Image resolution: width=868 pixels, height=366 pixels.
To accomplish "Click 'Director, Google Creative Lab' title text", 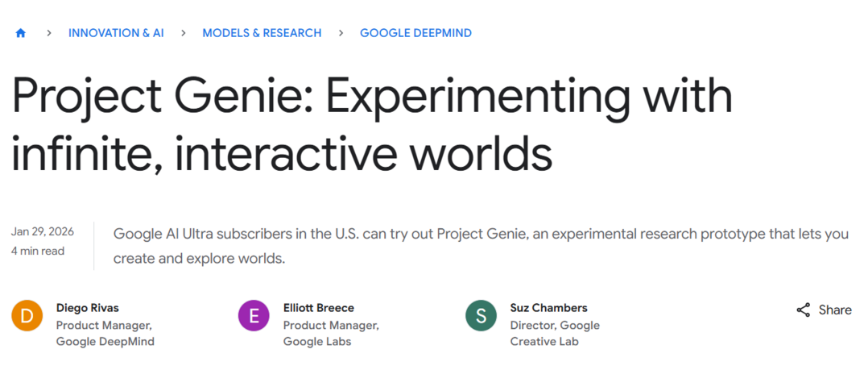I will click(555, 333).
